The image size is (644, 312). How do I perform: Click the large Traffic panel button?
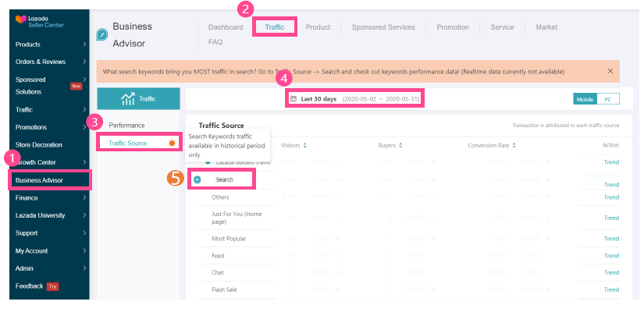point(138,98)
